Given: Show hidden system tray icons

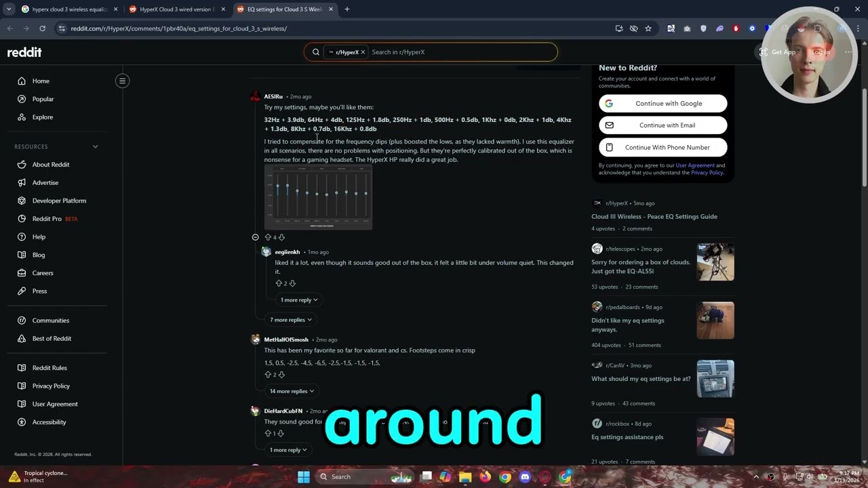Looking at the screenshot, I should (x=756, y=476).
